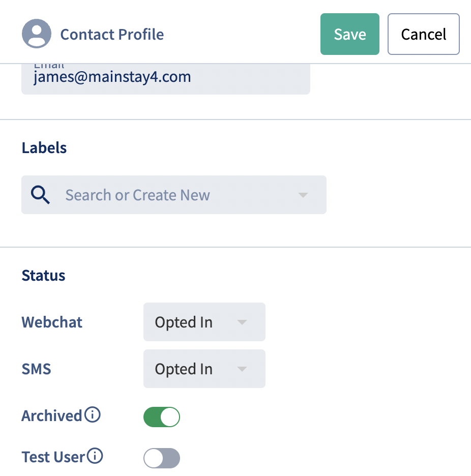Viewport: 471px width, 476px height.
Task: Click the email field james@mainstay4.com
Action: 166,79
